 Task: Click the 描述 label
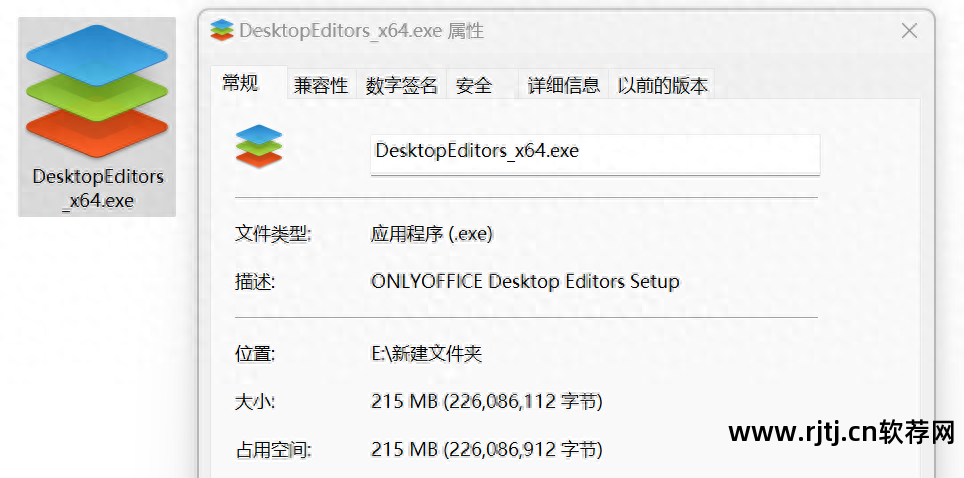255,282
